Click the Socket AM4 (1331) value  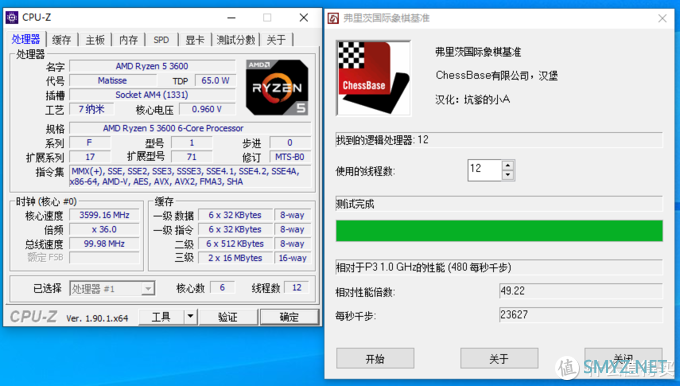[152, 95]
